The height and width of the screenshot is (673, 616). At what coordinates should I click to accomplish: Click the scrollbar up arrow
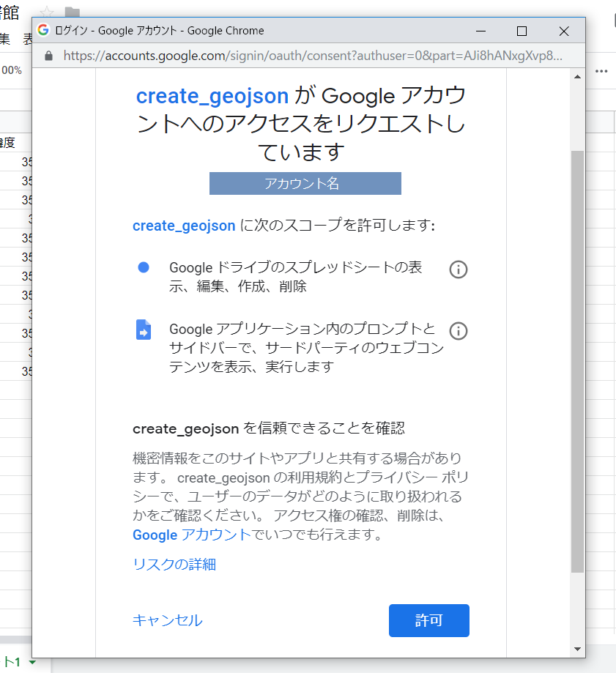click(577, 77)
